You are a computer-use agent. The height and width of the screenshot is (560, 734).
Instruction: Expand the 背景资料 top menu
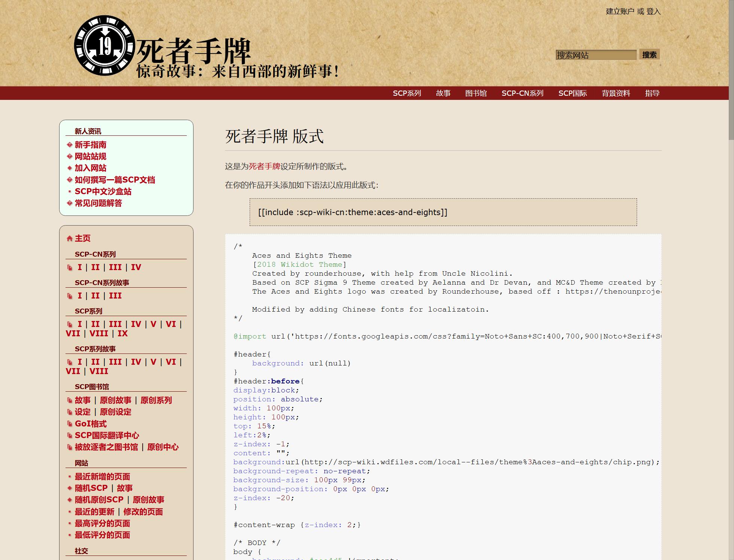tap(616, 93)
